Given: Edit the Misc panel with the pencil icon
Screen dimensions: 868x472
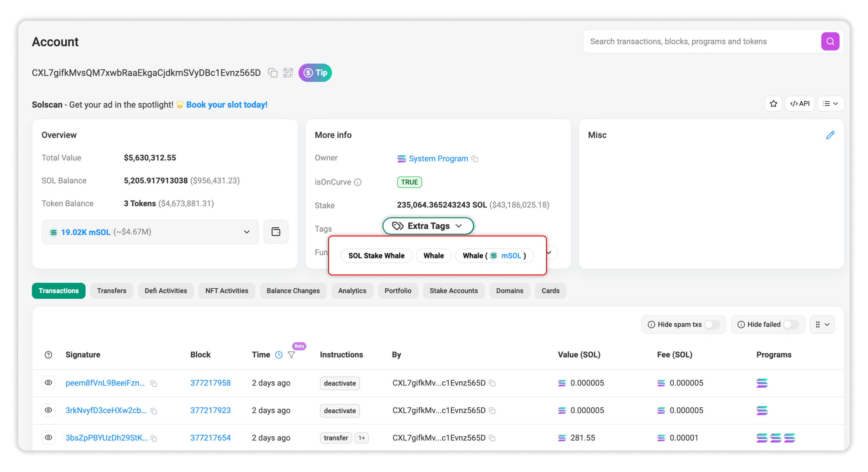Looking at the screenshot, I should pyautogui.click(x=830, y=135).
